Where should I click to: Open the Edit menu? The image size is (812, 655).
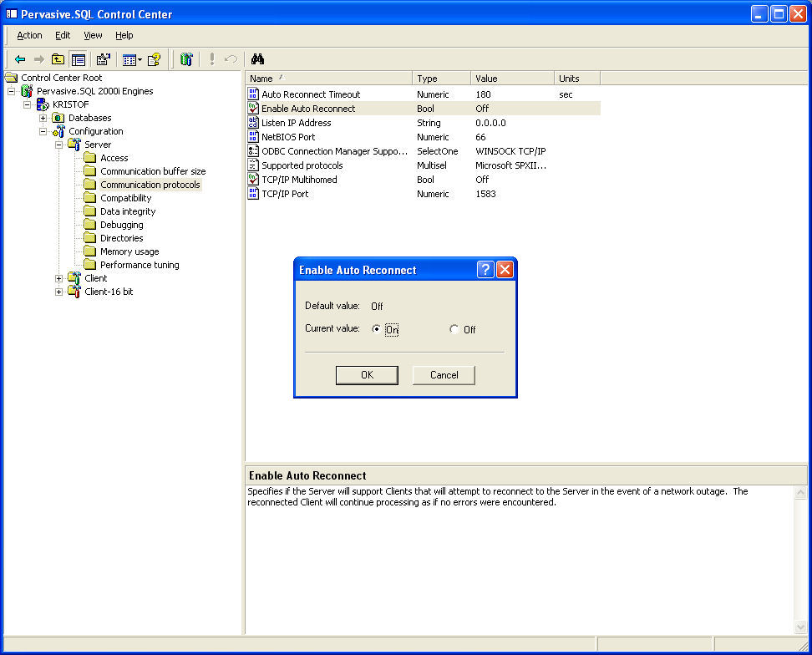click(x=63, y=35)
